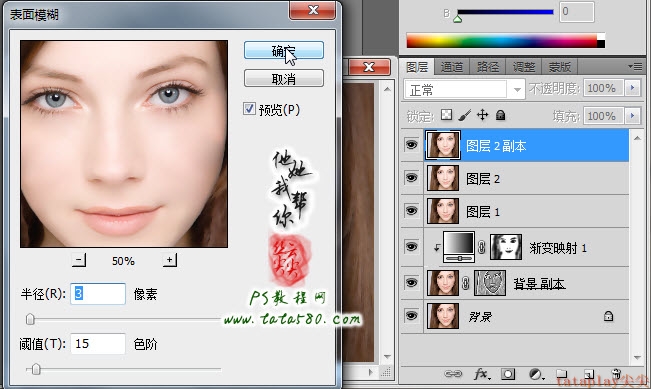Select the 图层 1 layer thumbnail
Screen dimensions: 651x389
click(443, 211)
